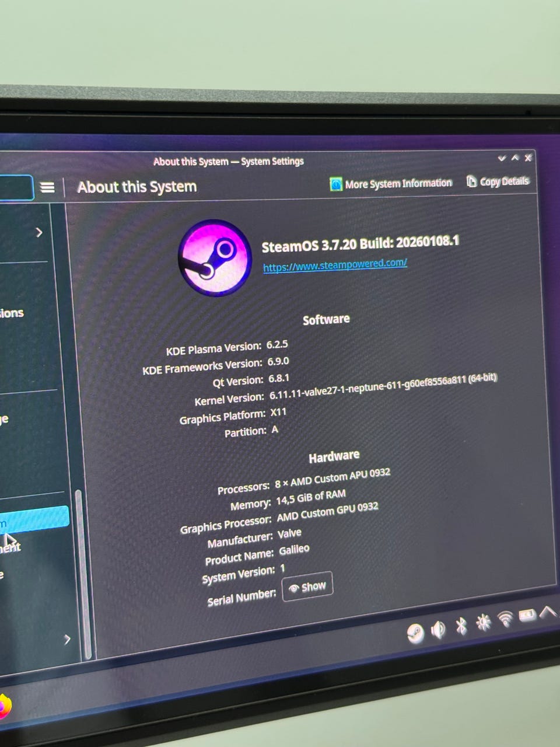Click the 'Qt Version:' label
Screen dimensions: 560x747
[238, 382]
